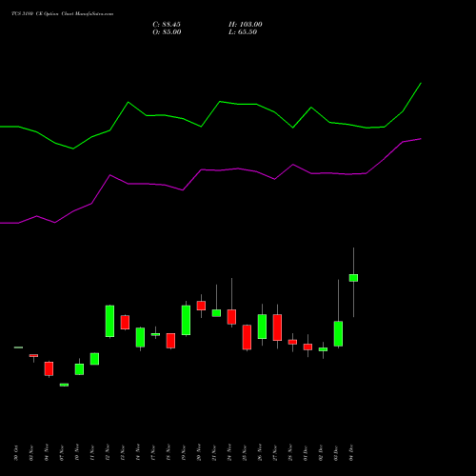Select the green 03 Dec candle body
The image size is (476, 476).
point(338,334)
